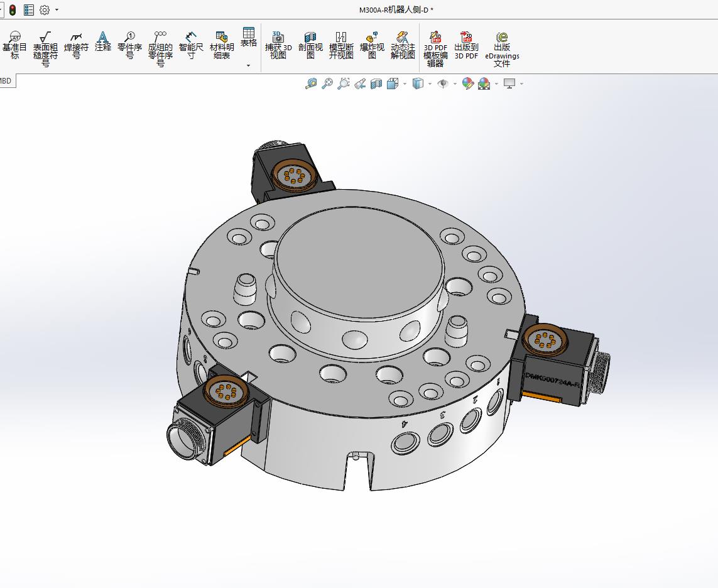
Task: Toggle the hide/show items eye icon
Action: [x=443, y=84]
